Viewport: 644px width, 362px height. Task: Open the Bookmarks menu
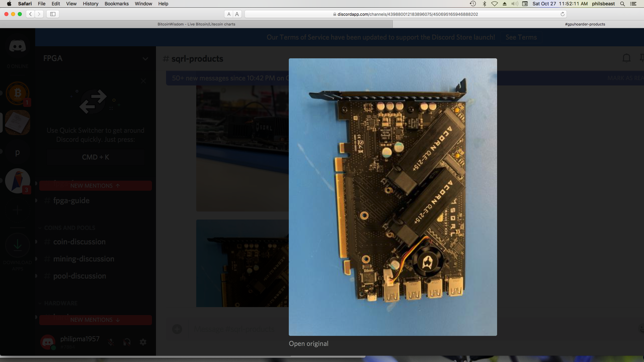point(116,4)
